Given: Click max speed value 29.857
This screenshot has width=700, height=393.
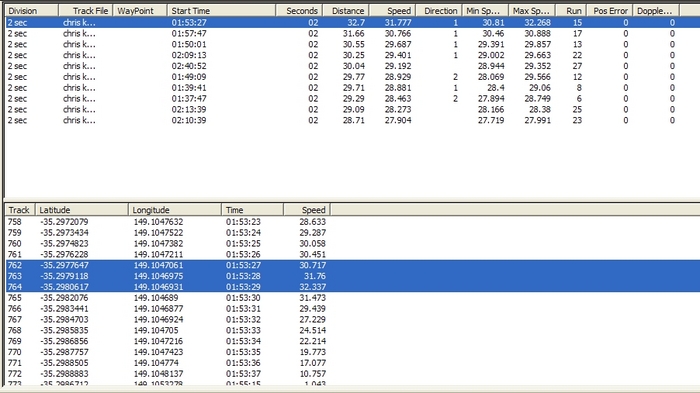Looking at the screenshot, I should (x=538, y=44).
